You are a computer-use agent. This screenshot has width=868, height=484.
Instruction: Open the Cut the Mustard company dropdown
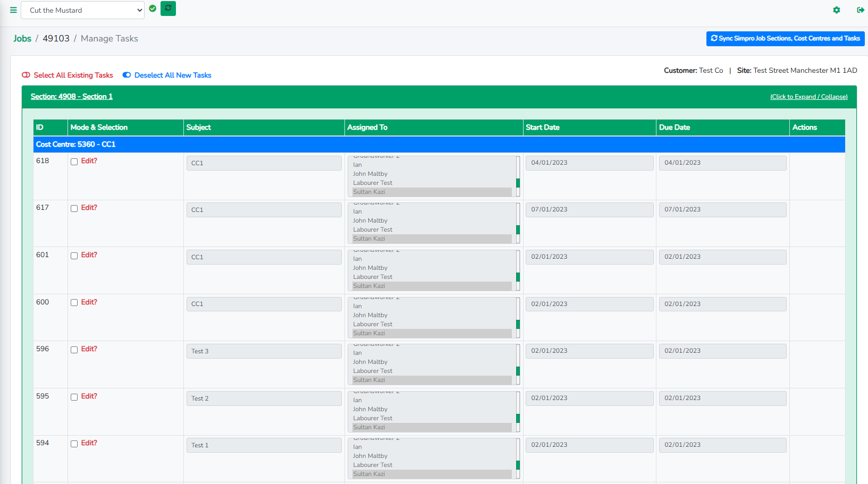point(82,10)
